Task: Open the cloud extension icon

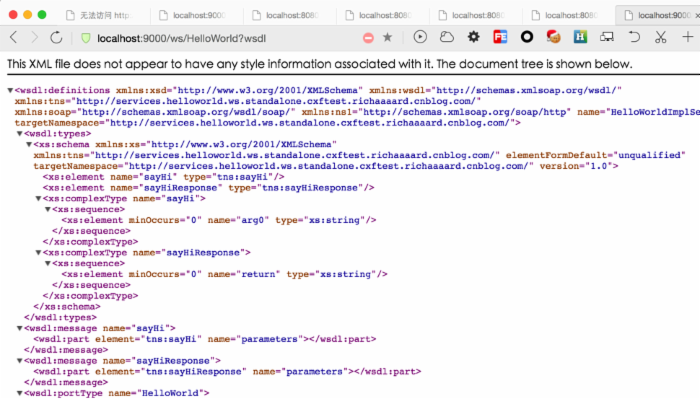Action: (446, 37)
